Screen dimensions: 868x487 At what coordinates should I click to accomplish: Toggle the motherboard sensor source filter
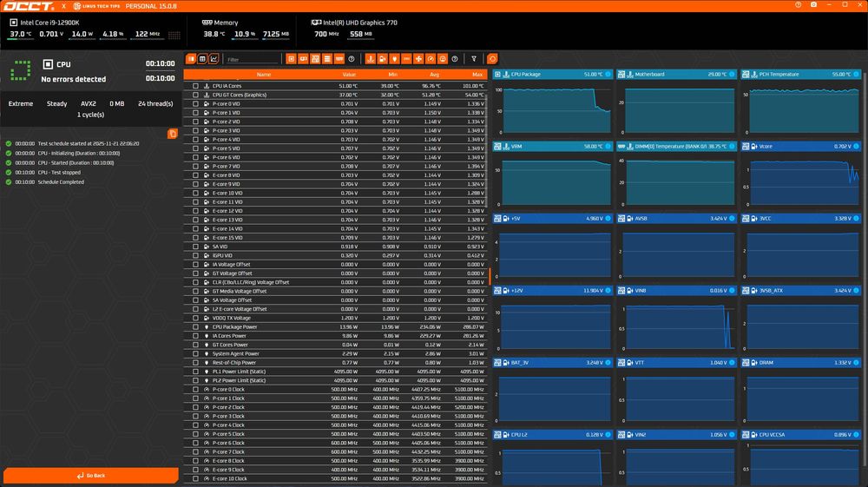pyautogui.click(x=315, y=59)
